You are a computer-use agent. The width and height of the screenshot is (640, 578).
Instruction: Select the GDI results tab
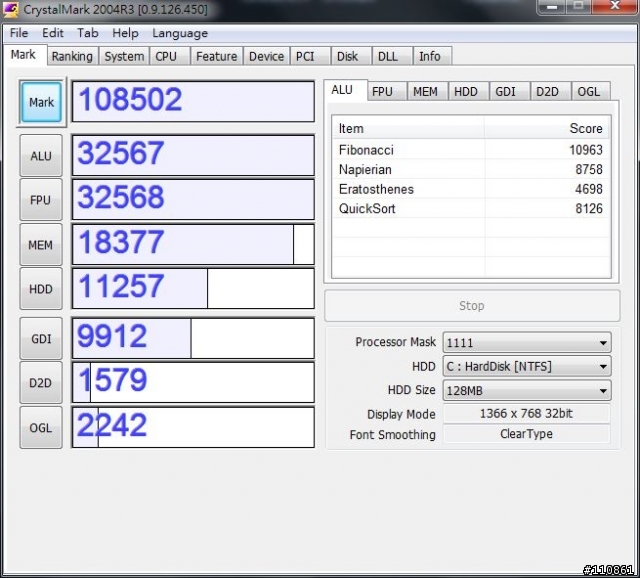point(509,91)
